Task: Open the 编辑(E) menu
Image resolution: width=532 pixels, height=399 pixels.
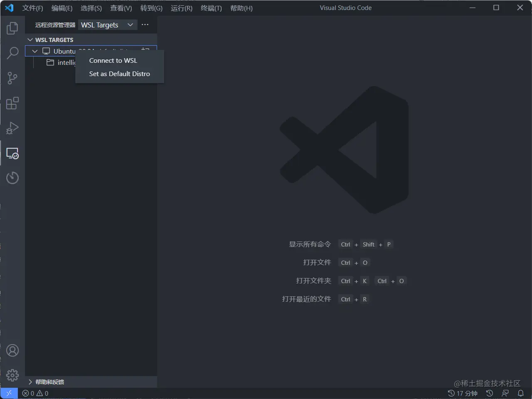Action: [x=62, y=8]
